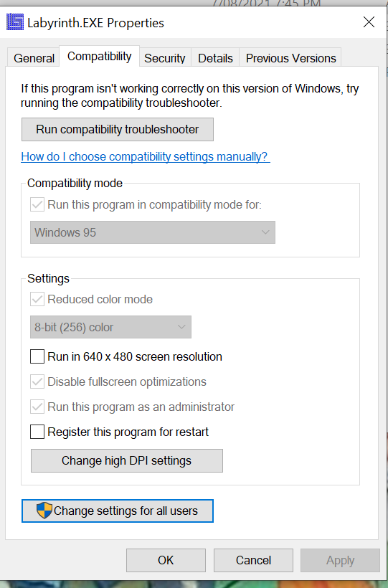Toggle Disable fullscreen optimizations checkbox
Viewport: 388px width, 588px height.
tap(37, 381)
